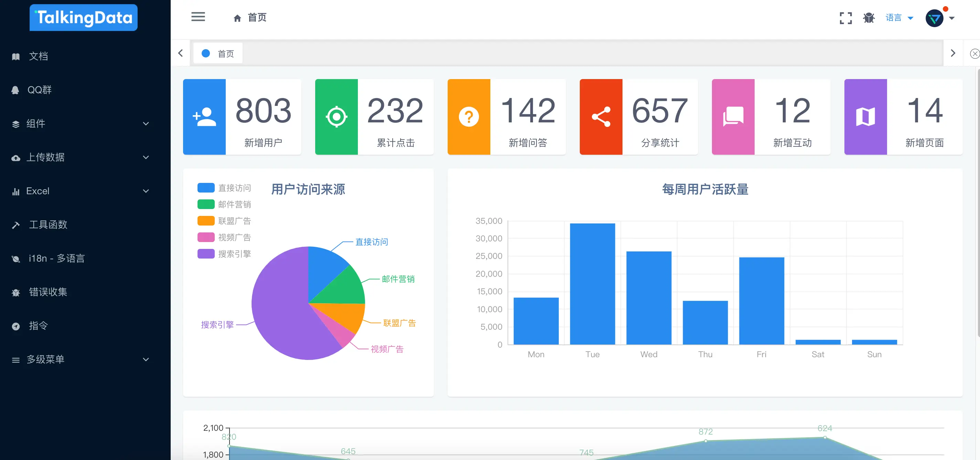Click the TalkingData logo

point(83,17)
